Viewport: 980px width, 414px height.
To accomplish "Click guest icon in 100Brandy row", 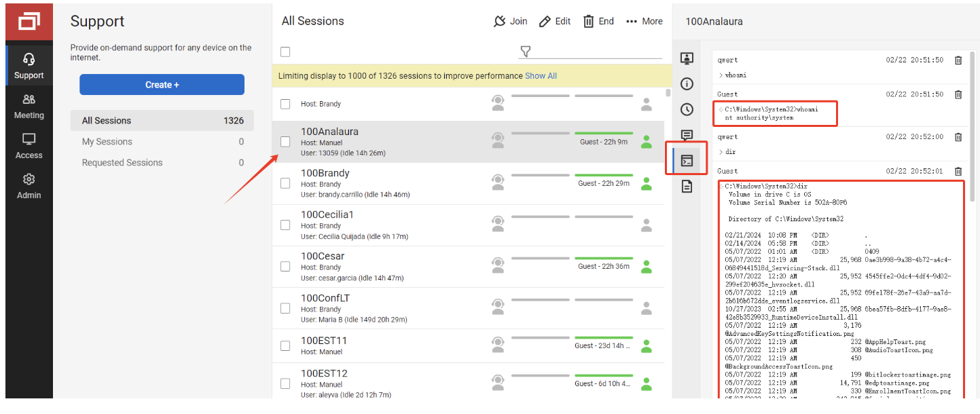I will (x=647, y=183).
